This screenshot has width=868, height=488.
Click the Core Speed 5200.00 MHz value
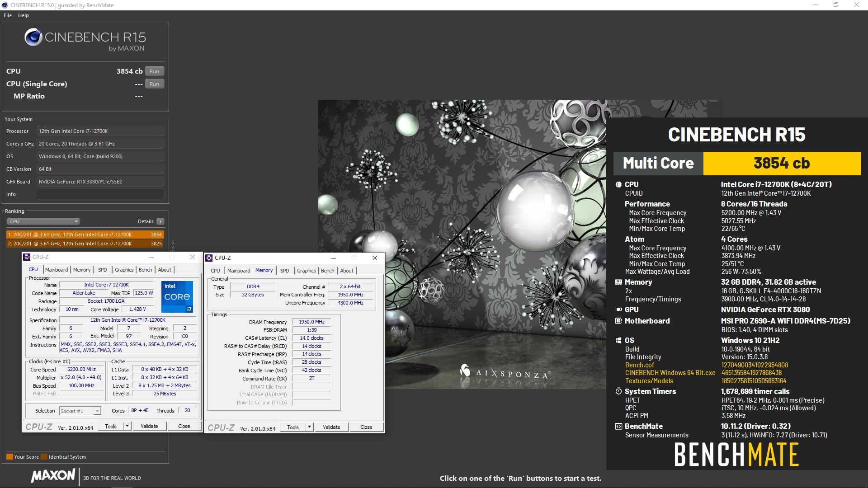(82, 369)
